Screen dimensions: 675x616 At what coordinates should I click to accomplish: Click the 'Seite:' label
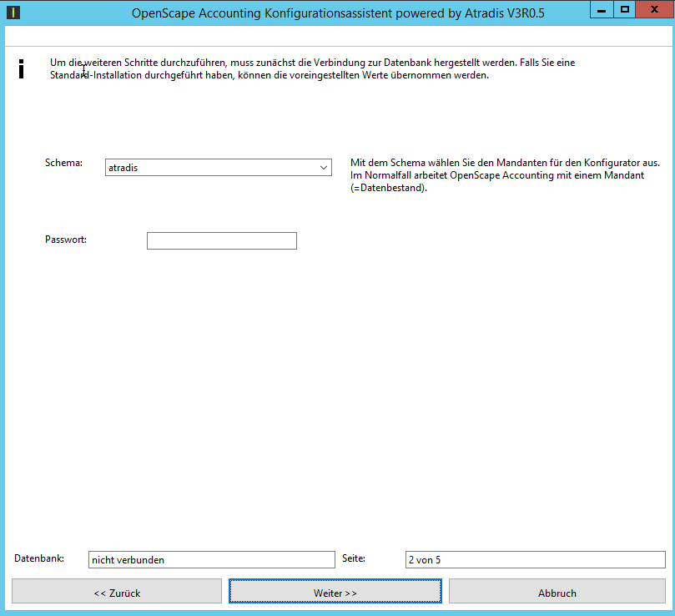[x=354, y=558]
